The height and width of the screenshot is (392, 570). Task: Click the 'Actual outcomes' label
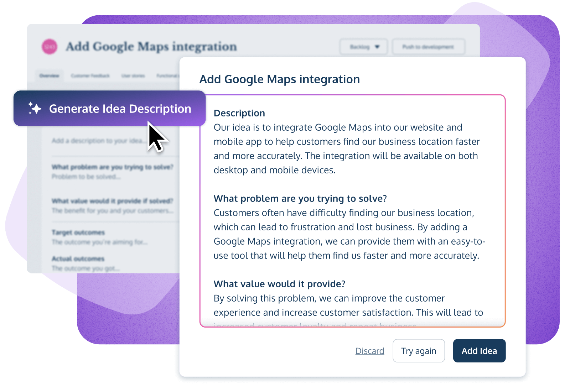78,259
